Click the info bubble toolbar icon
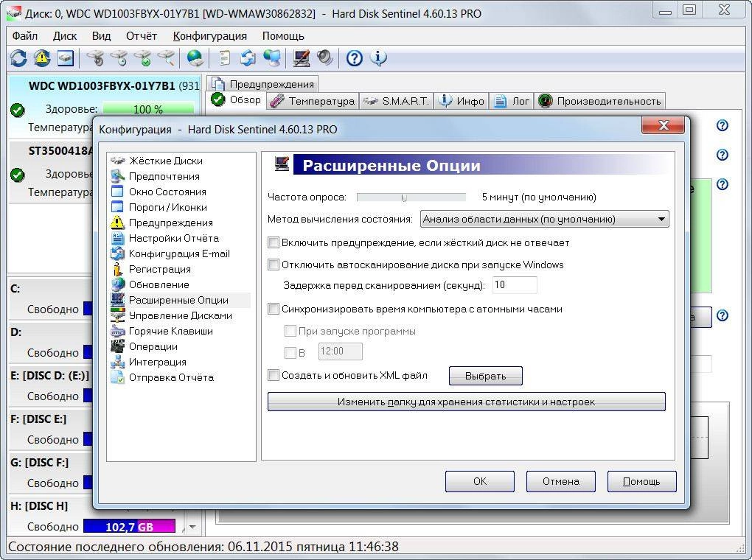The image size is (752, 560). [378, 58]
